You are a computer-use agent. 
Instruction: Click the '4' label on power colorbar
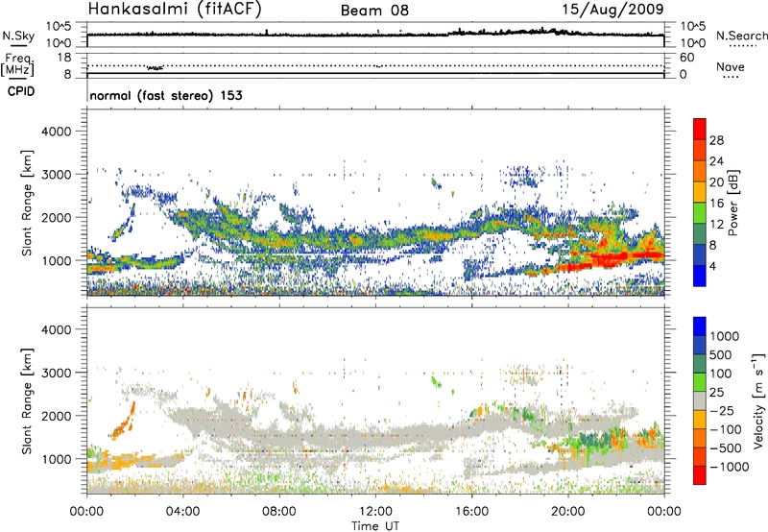point(712,267)
